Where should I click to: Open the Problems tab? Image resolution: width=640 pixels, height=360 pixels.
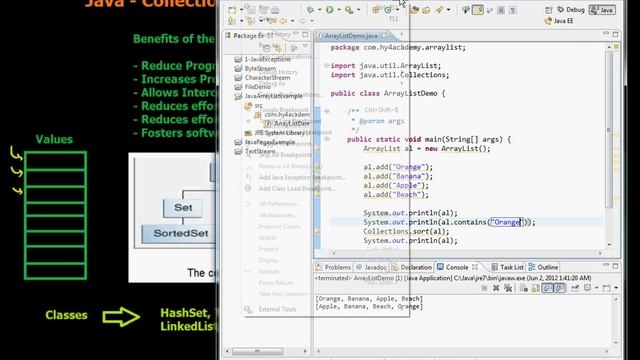[333, 267]
